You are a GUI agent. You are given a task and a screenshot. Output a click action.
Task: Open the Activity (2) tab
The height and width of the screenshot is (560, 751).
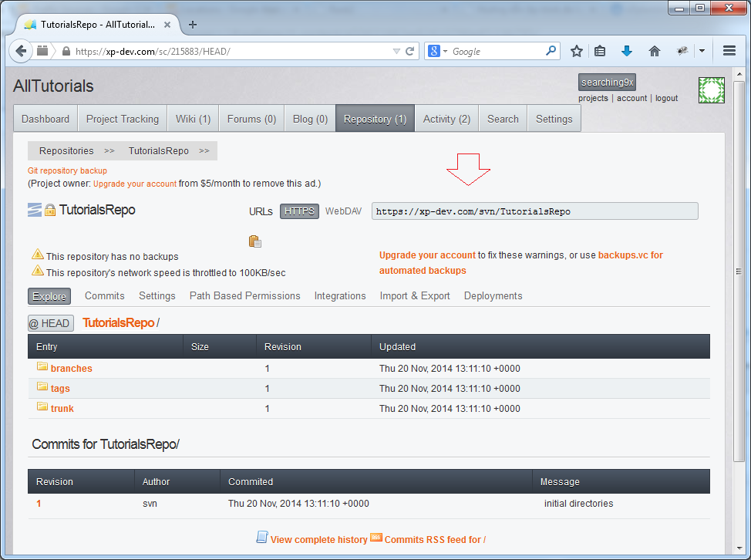pyautogui.click(x=446, y=118)
